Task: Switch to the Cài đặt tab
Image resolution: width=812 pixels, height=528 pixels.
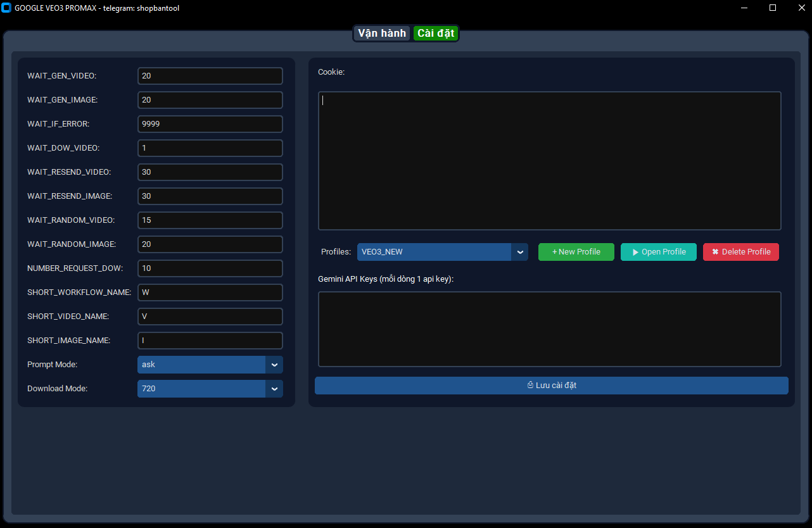Action: 436,33
